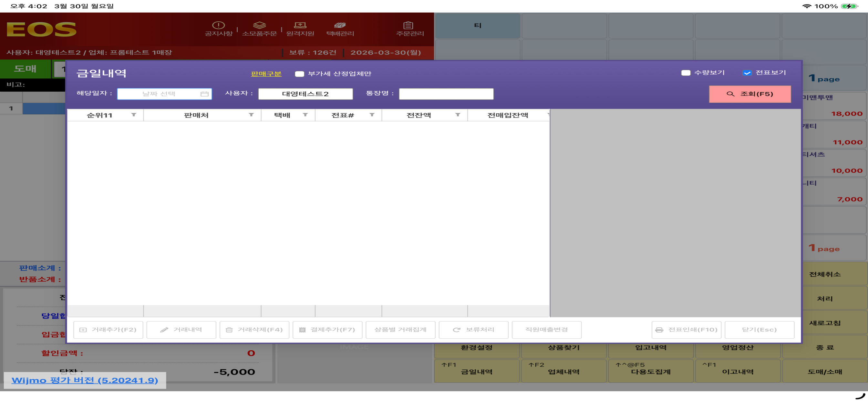Image resolution: width=868 pixels, height=401 pixels.
Task: Open the 원격지원 remote support icon
Action: (300, 29)
